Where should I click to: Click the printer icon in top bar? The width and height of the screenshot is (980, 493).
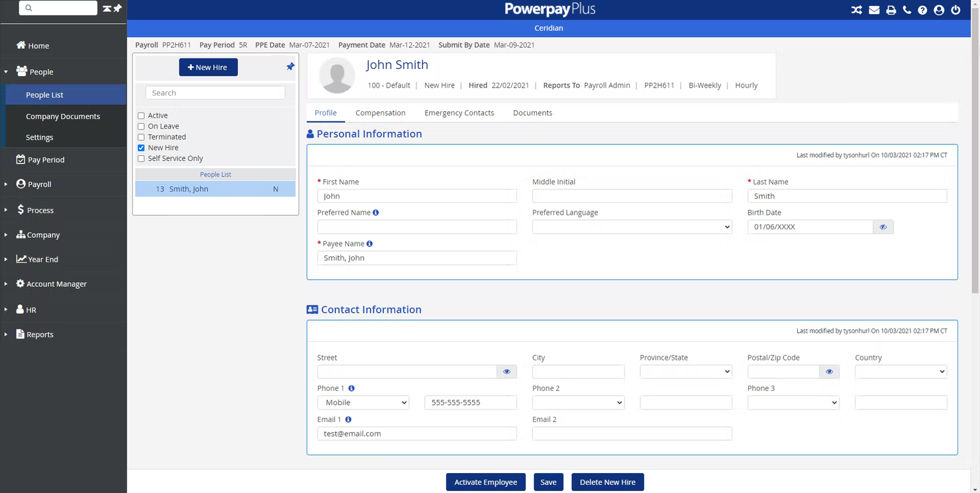pyautogui.click(x=891, y=10)
